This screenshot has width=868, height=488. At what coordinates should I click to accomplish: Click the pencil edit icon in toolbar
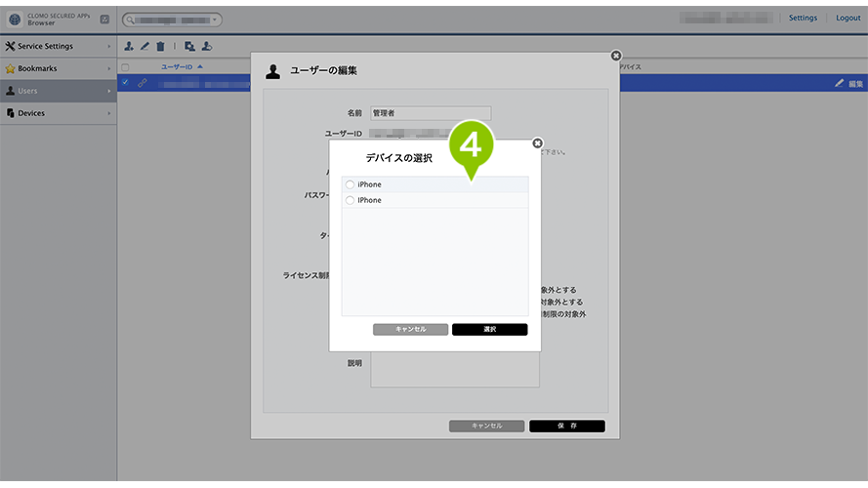[145, 46]
